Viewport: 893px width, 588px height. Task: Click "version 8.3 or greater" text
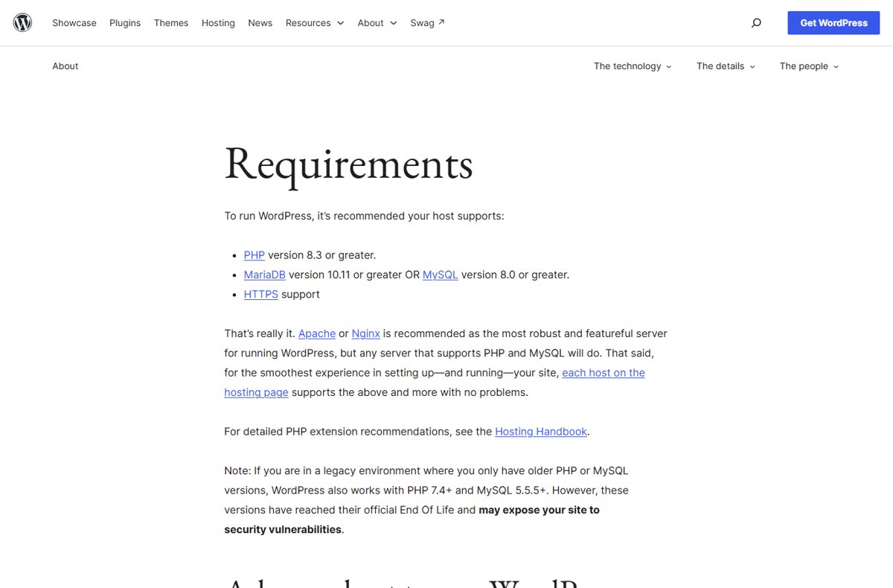(x=321, y=255)
